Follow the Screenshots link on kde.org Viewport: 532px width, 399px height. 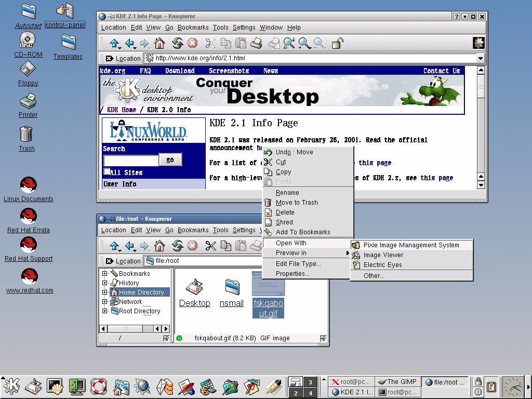click(229, 71)
